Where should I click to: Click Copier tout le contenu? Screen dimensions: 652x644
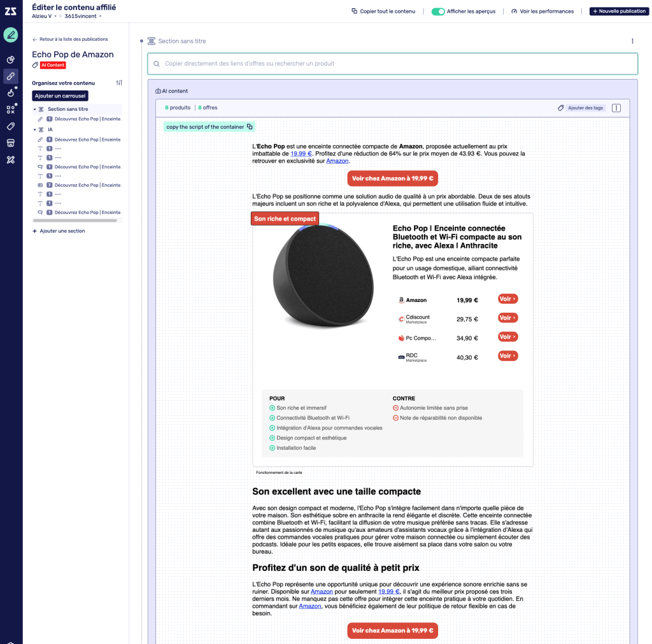[383, 11]
